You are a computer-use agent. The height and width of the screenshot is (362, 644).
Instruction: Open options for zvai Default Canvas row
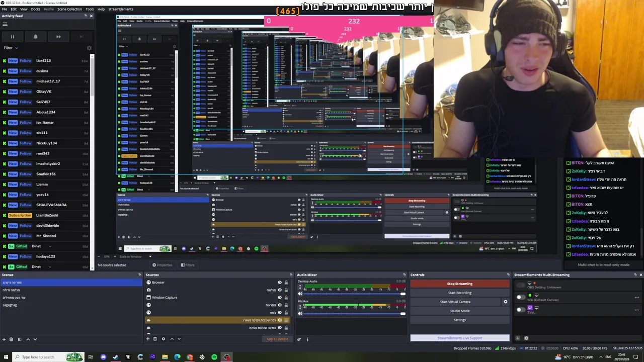point(637,298)
